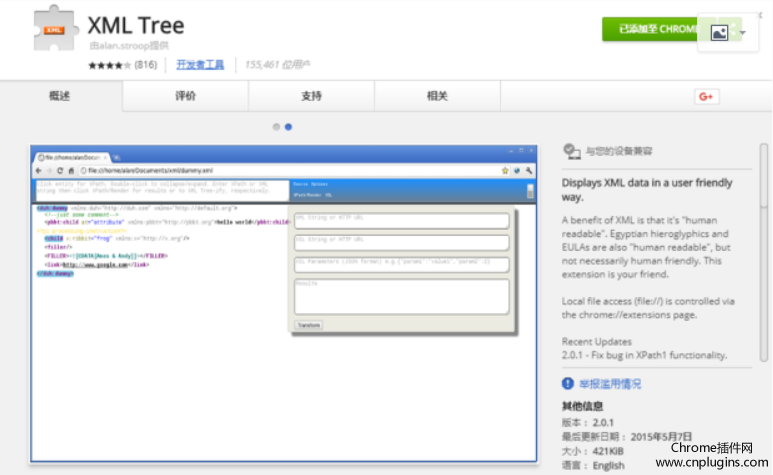Switch to the 概述 tab
The width and height of the screenshot is (773, 475).
tap(61, 96)
